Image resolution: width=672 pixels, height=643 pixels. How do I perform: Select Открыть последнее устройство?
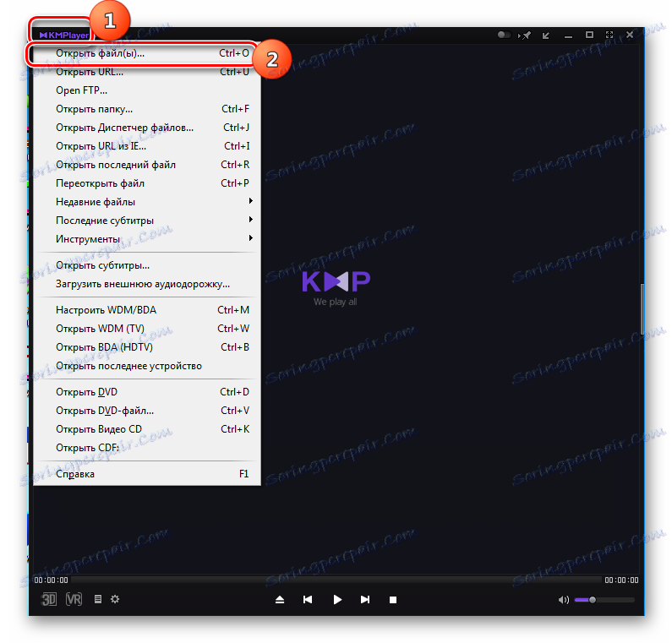(x=147, y=366)
